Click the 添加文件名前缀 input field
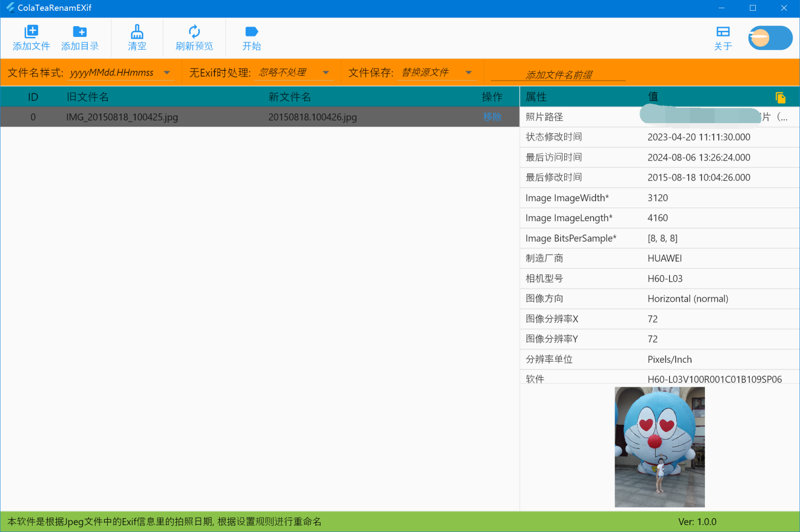This screenshot has width=800, height=532. coord(558,75)
